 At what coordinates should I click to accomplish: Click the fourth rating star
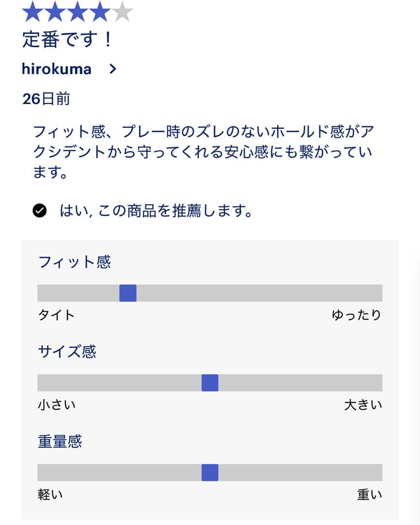click(100, 12)
